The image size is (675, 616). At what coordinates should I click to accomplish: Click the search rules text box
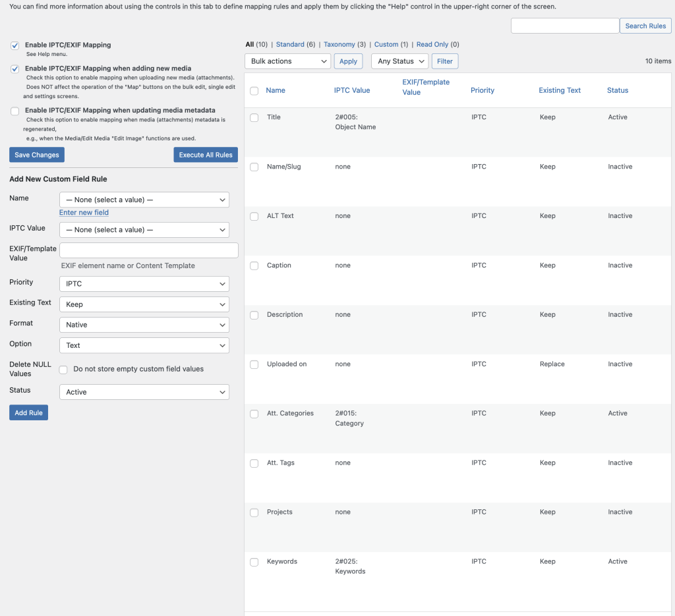(x=565, y=26)
